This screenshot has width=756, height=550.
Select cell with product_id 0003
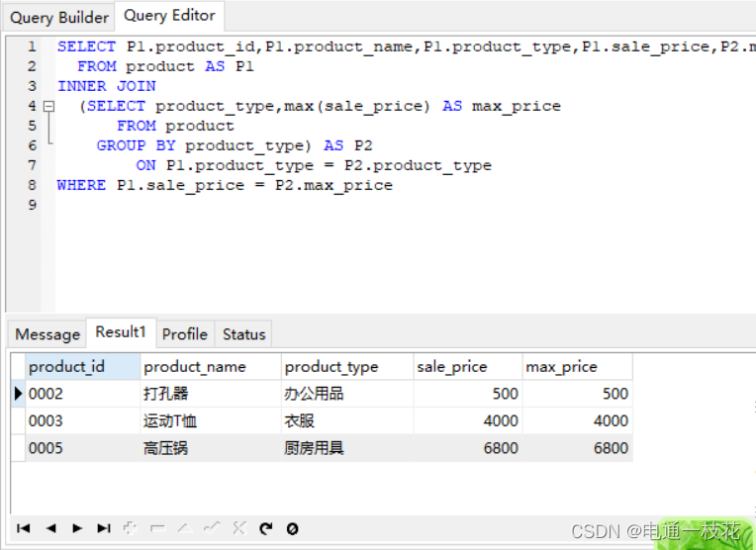pyautogui.click(x=82, y=420)
